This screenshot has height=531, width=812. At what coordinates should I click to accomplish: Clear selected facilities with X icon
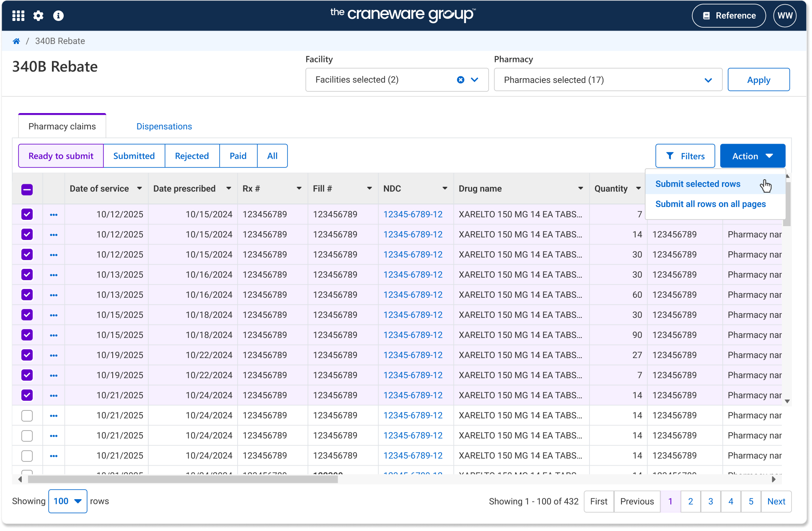tap(460, 80)
